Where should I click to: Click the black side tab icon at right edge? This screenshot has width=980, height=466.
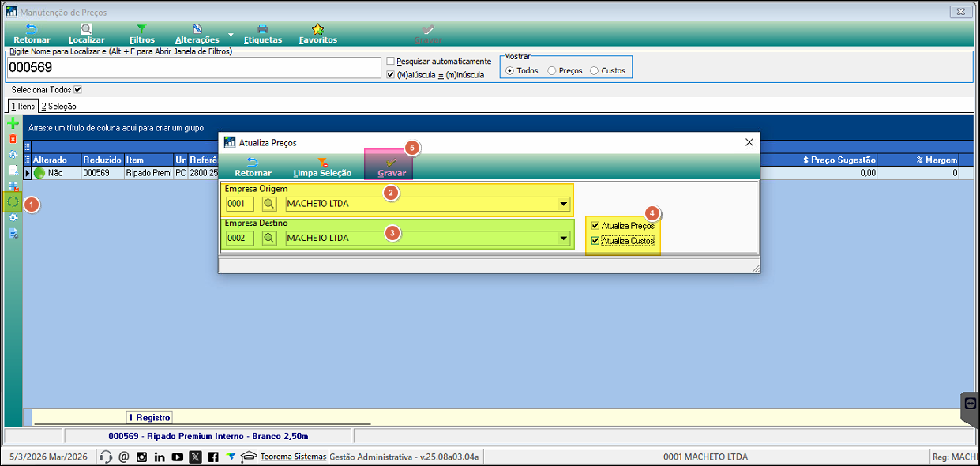click(x=971, y=403)
